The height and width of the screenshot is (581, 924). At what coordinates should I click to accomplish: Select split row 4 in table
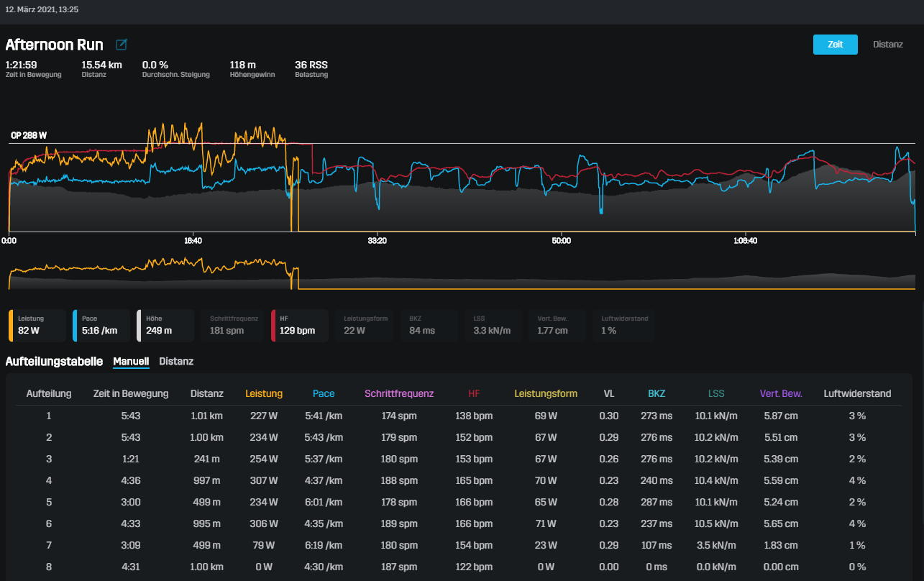pyautogui.click(x=460, y=480)
